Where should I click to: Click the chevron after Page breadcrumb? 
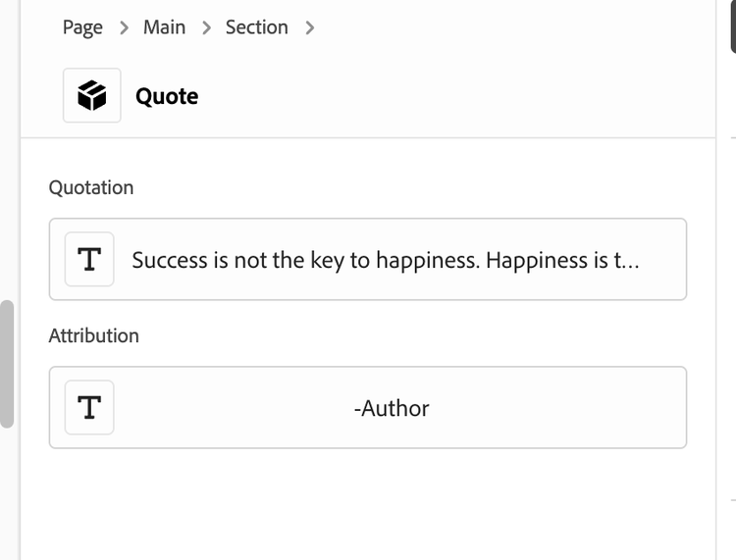[x=124, y=28]
